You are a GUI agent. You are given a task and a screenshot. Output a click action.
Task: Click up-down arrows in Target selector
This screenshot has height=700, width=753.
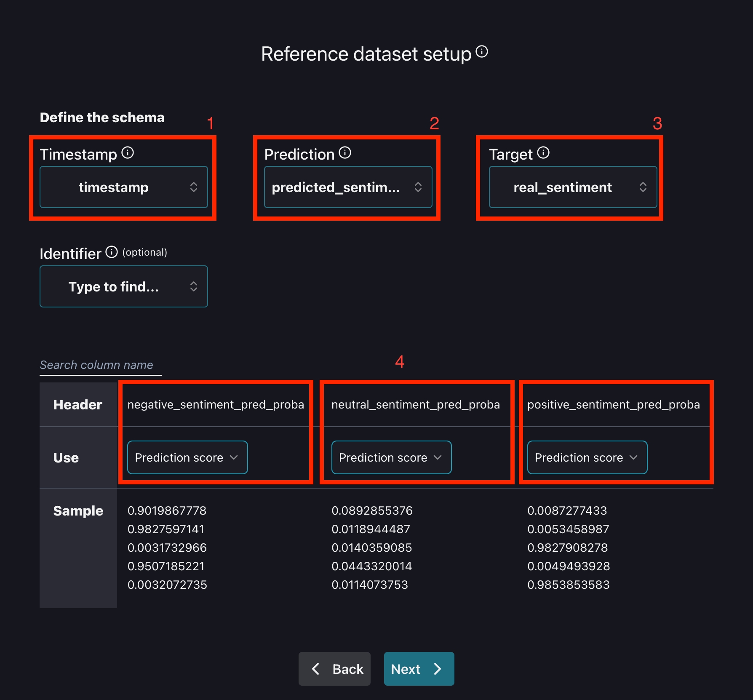643,187
